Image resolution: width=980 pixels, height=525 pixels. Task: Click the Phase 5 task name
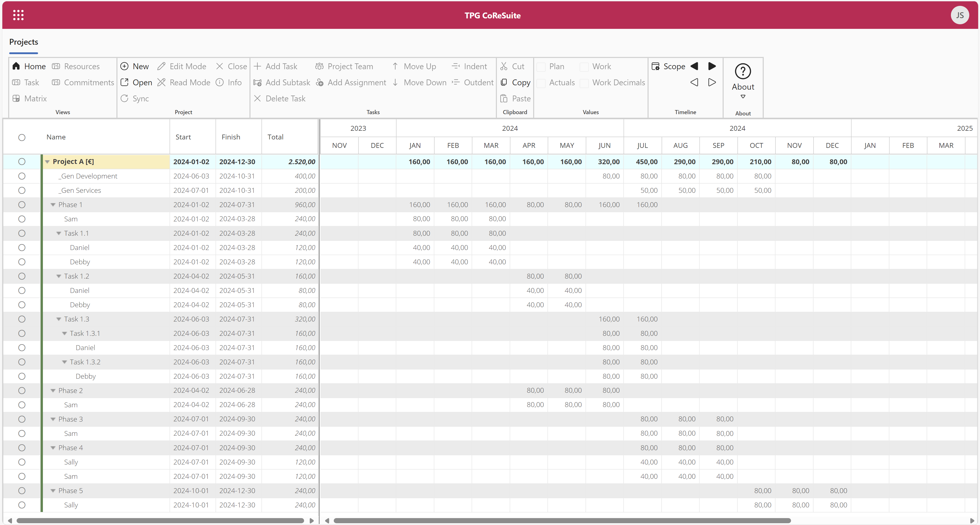(70, 490)
